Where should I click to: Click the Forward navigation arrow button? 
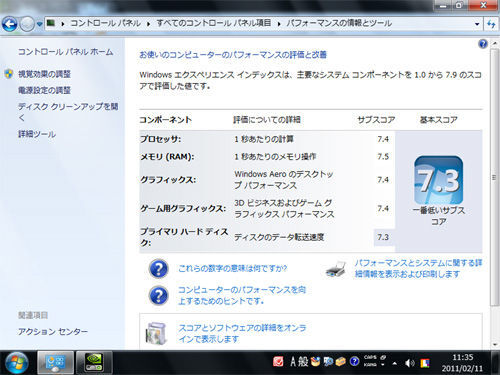pyautogui.click(x=27, y=24)
